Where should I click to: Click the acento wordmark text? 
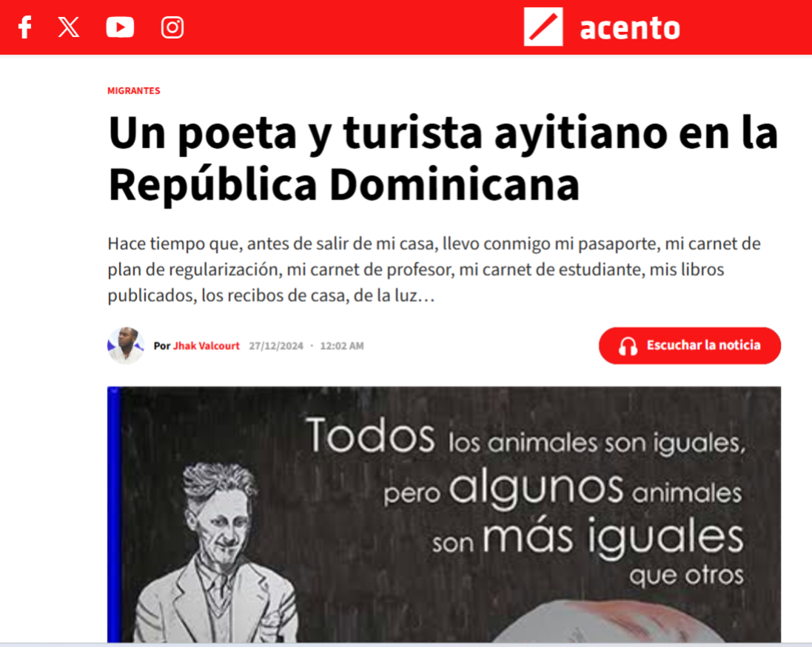pos(630,28)
